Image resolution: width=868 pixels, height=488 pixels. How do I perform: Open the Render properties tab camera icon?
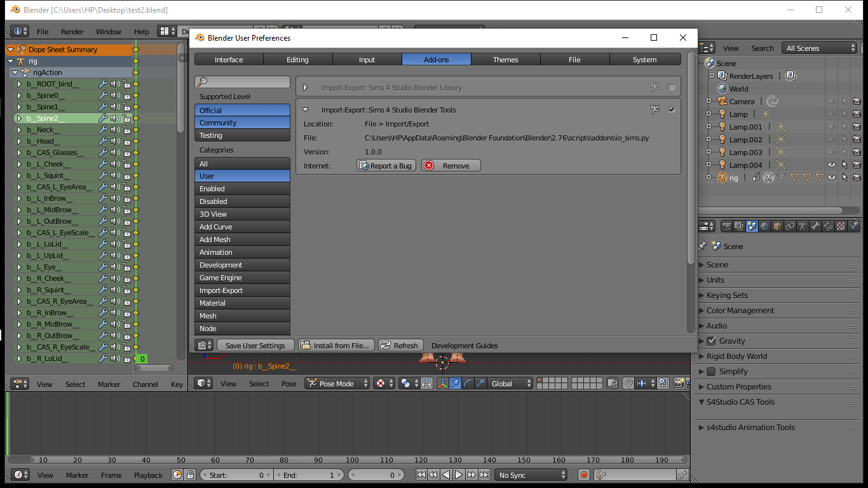(x=726, y=226)
